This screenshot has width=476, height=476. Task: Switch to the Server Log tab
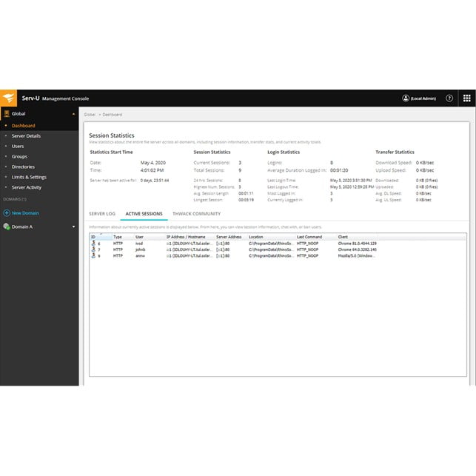102,214
